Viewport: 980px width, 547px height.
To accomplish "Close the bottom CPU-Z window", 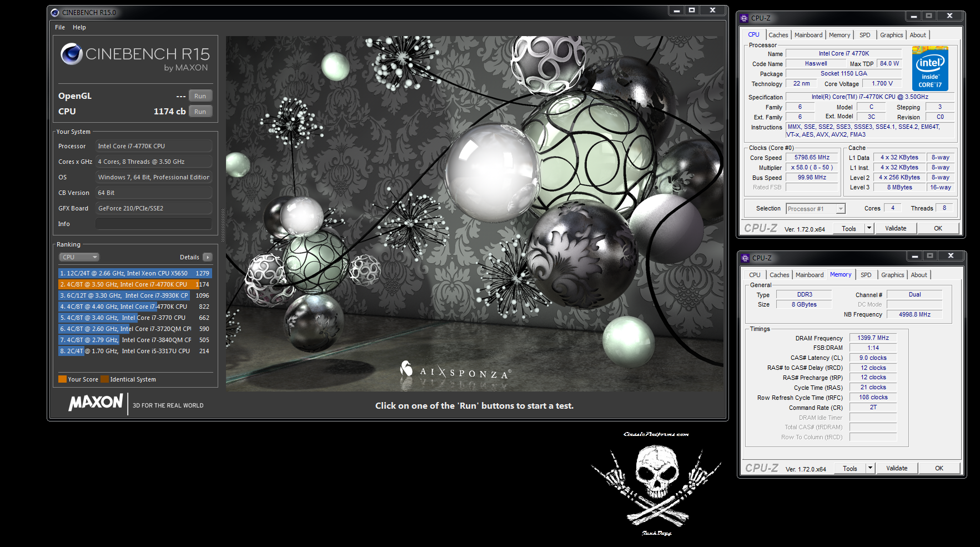I will 951,256.
